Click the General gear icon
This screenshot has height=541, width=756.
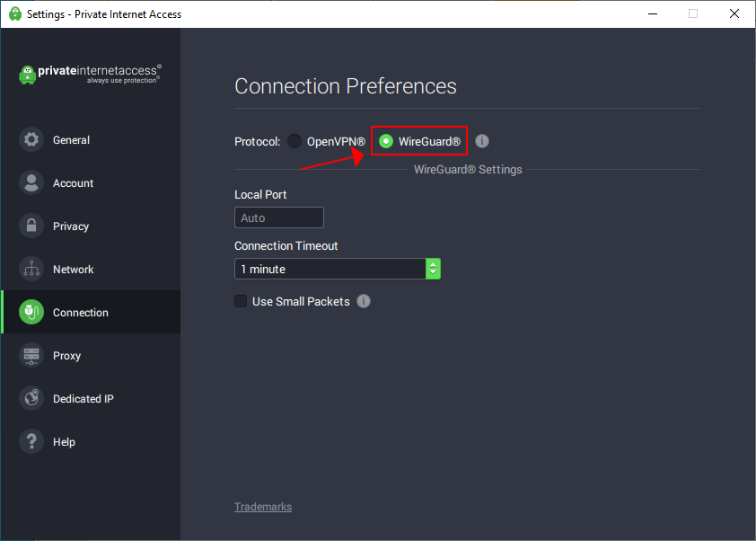[x=31, y=140]
